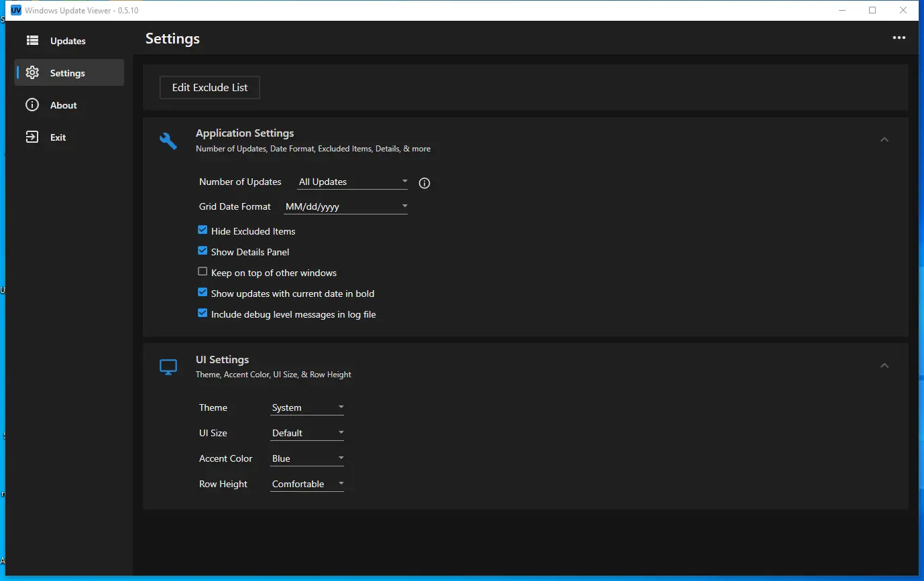Image resolution: width=924 pixels, height=581 pixels.
Task: Click the UI Settings heading
Action: (222, 360)
